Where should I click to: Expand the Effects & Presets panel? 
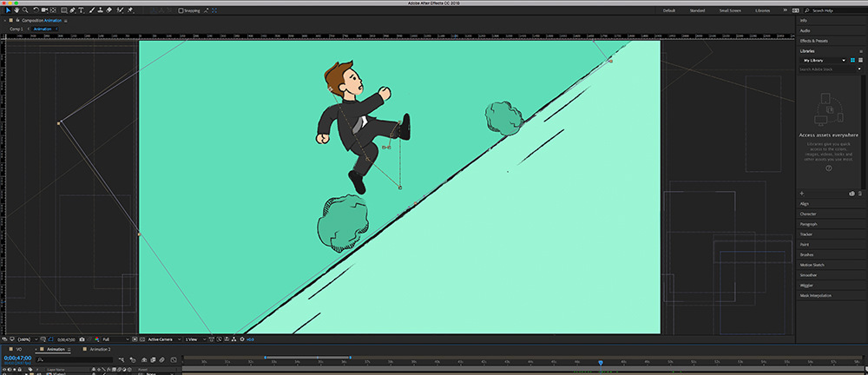point(814,40)
